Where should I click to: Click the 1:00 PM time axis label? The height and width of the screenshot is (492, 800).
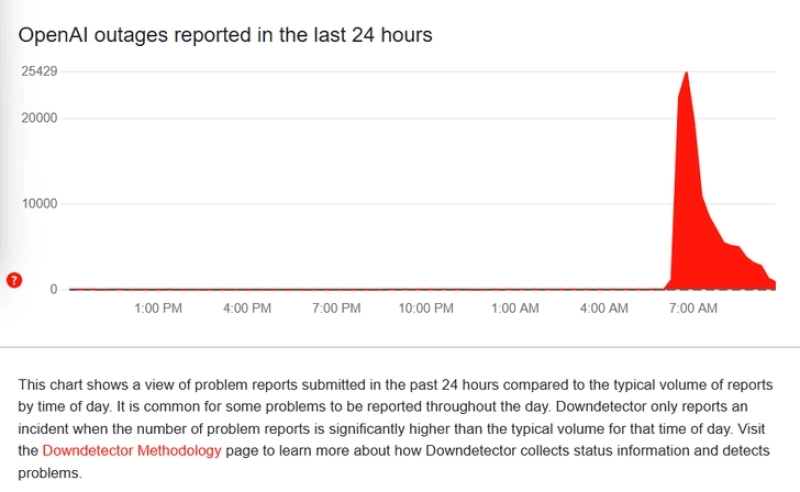pyautogui.click(x=158, y=308)
